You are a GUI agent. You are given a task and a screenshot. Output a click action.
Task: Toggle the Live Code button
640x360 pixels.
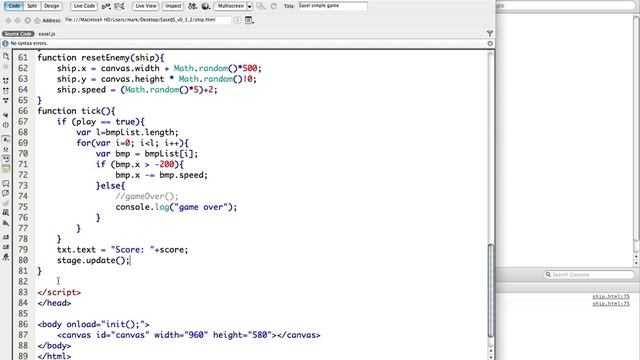(84, 6)
